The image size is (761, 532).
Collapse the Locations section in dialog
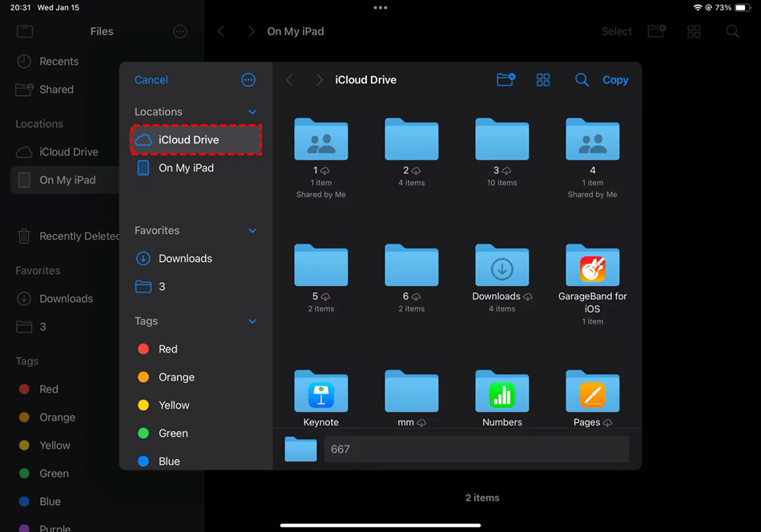point(252,112)
